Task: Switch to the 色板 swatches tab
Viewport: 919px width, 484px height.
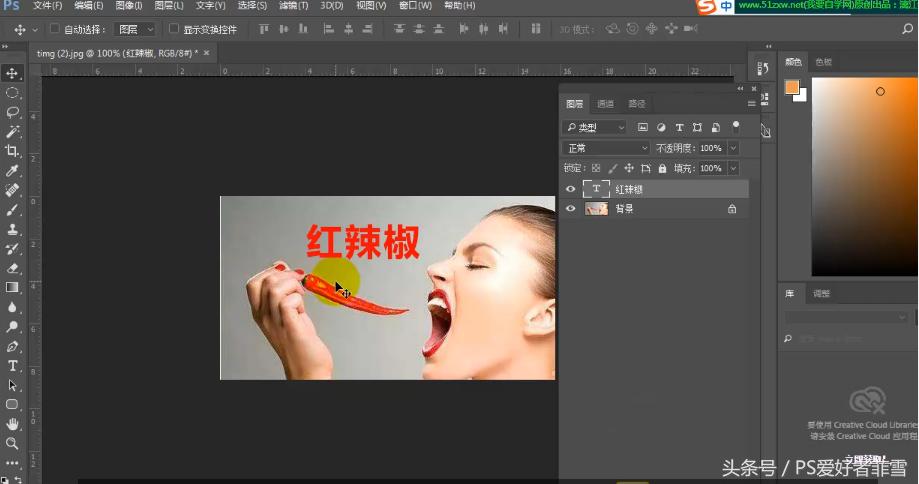Action: pos(823,62)
